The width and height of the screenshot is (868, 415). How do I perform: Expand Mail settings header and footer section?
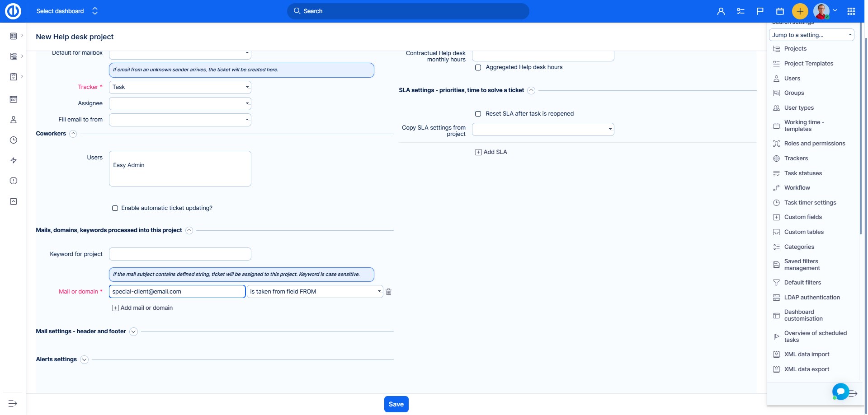pyautogui.click(x=133, y=332)
